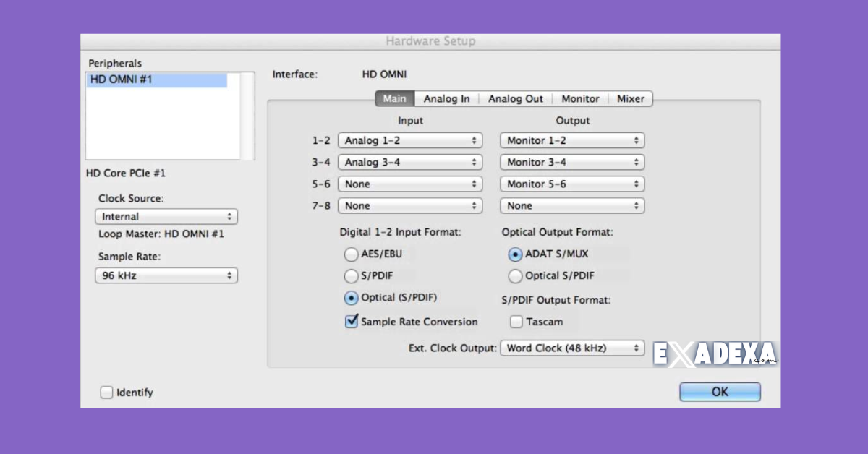Choose Optical S/PDIF output format

[515, 275]
